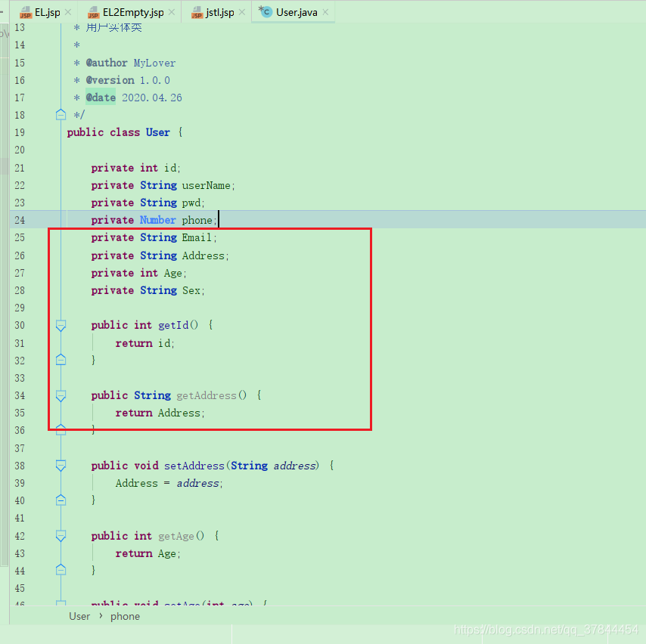Click the pwd field on line 23
Viewport: 646px width, 644px height.
(191, 203)
